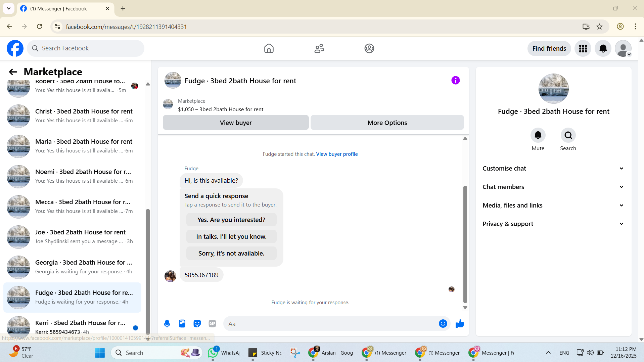Send quick reply Sorry, it's not available.
Image resolution: width=644 pixels, height=362 pixels.
(231, 253)
